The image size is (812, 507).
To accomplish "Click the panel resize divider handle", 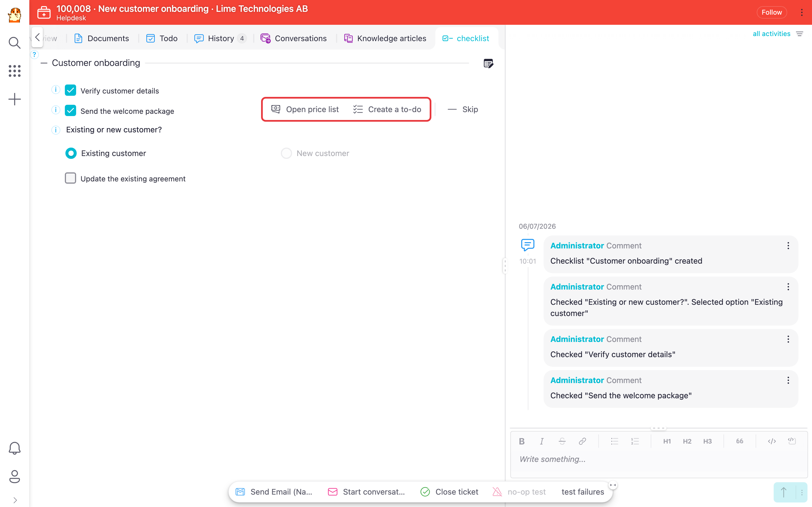I will tap(505, 266).
